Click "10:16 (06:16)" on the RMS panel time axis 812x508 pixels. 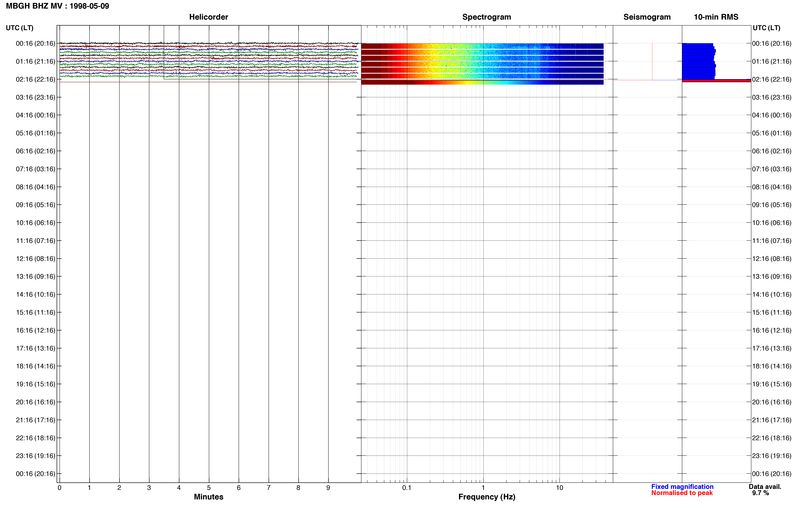[x=772, y=222]
